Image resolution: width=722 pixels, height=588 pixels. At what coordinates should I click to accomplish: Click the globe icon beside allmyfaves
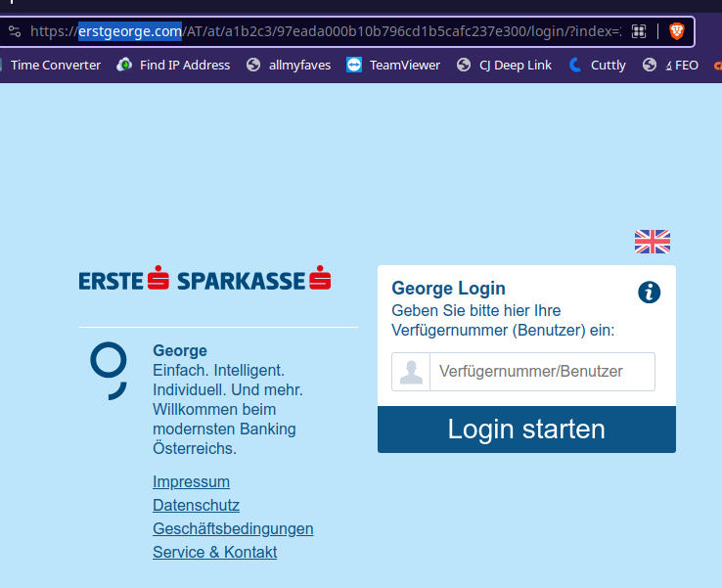253,65
